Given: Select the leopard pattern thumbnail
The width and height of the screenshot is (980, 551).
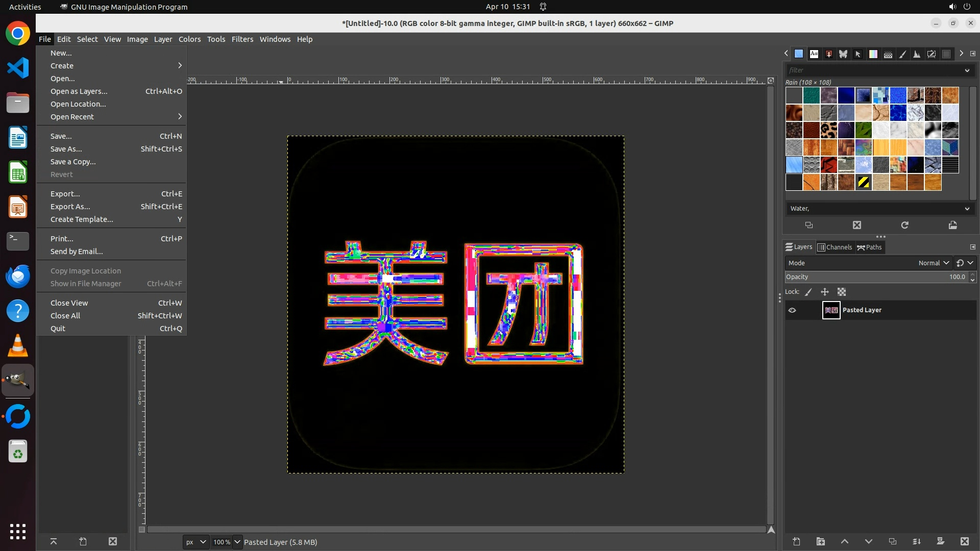Looking at the screenshot, I should click(828, 130).
